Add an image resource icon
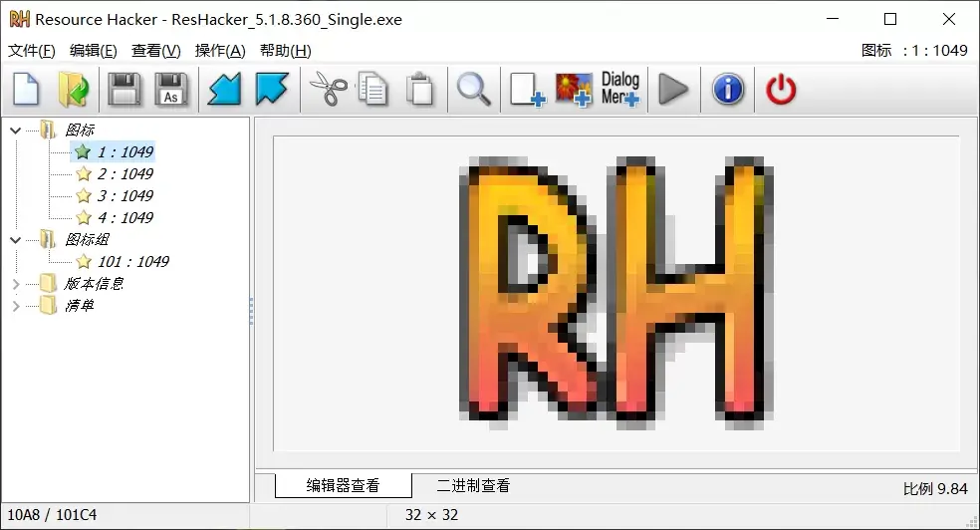980x530 pixels. pos(574,90)
